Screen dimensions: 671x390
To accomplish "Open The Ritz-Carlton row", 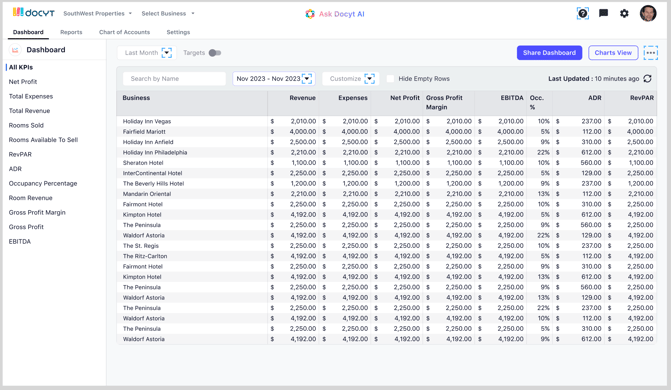I will pos(386,256).
